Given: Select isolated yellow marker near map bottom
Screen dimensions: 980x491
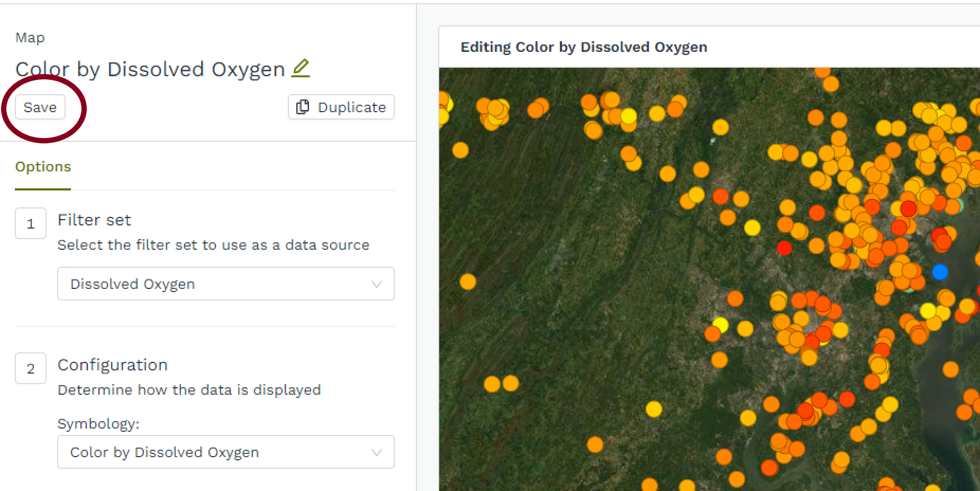Looking at the screenshot, I should pos(654,409).
